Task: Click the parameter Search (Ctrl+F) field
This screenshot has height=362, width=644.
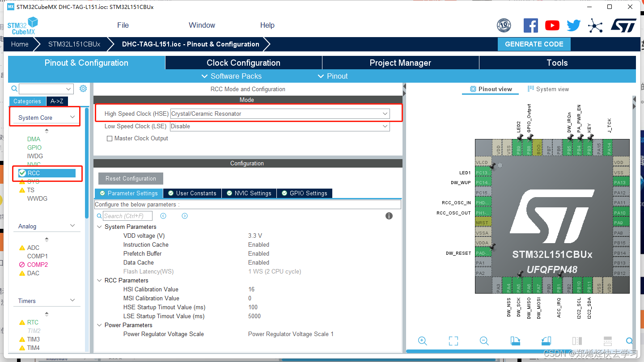Action: (x=128, y=216)
